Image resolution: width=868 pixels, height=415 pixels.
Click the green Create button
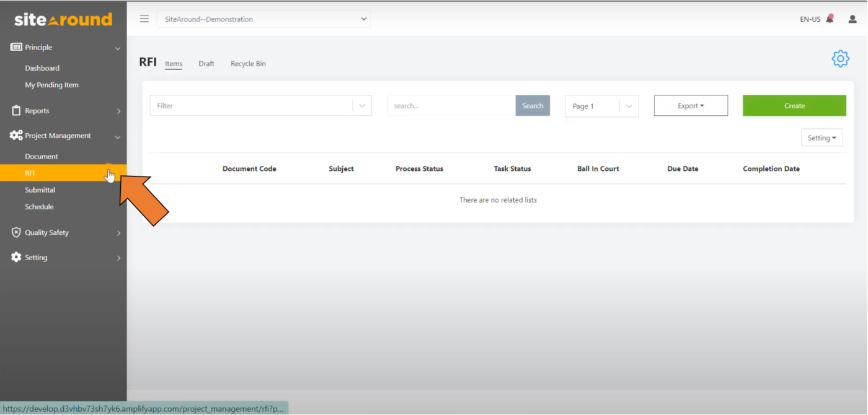click(794, 105)
